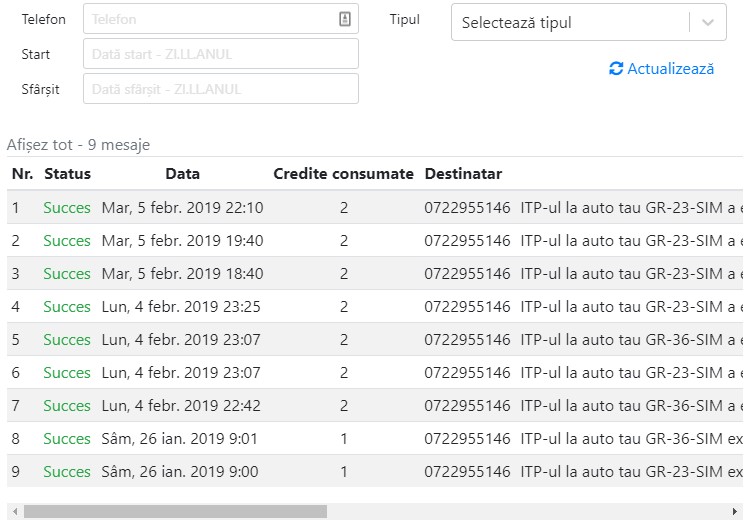Viewport: 749px width, 528px height.
Task: Sort by the Status column header
Action: pos(67,174)
